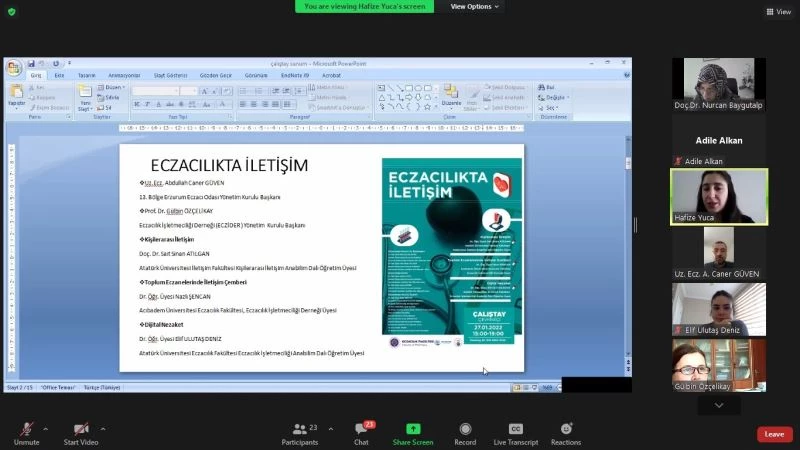Click the PowerPoint Office button
800x450 pixels.
tap(14, 68)
